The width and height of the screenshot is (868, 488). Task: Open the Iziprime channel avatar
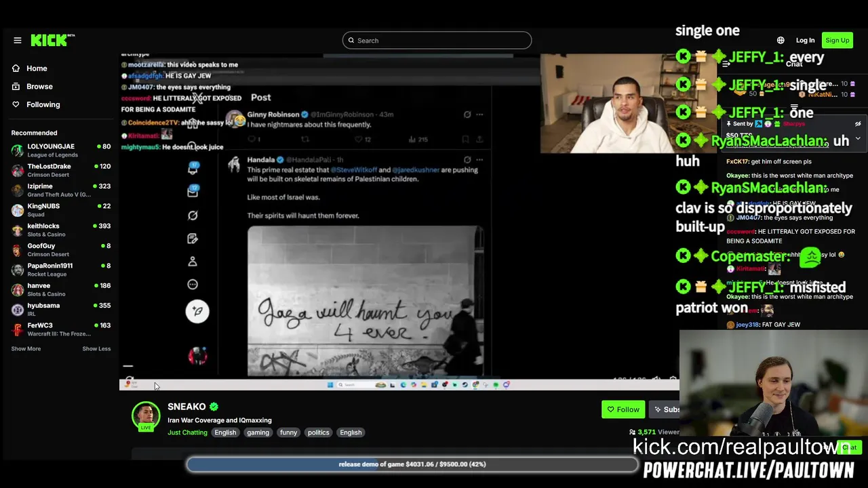pos(18,190)
